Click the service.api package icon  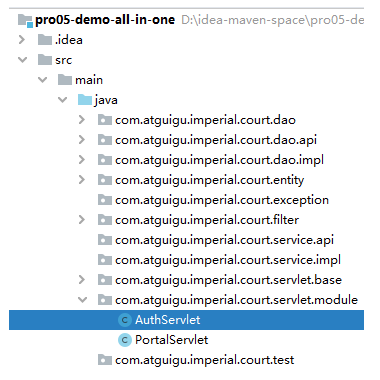tap(105, 240)
